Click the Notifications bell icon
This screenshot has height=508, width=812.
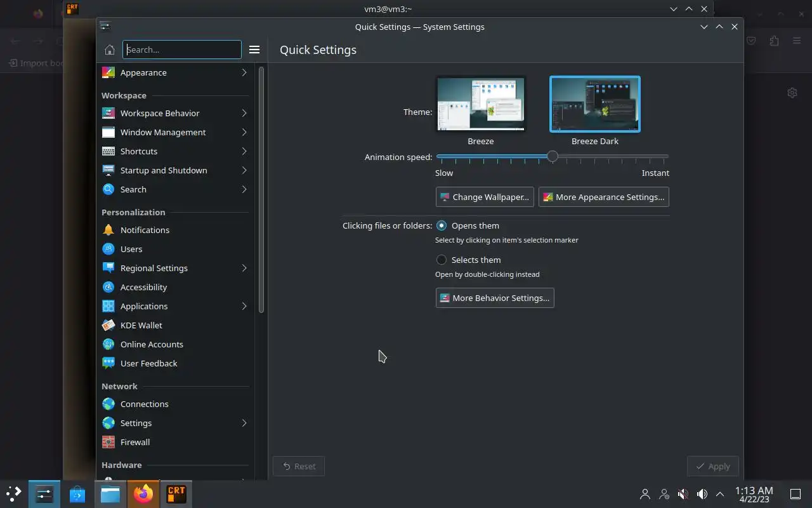(108, 230)
